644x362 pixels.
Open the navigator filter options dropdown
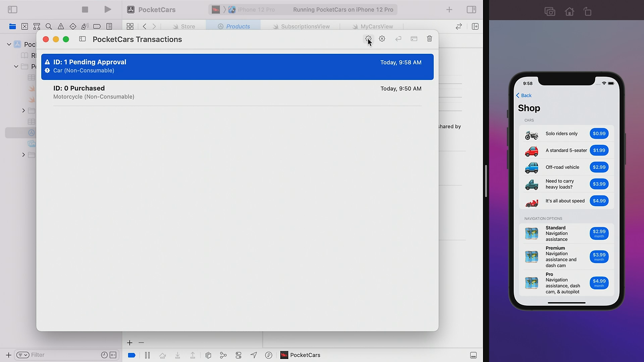(x=23, y=355)
